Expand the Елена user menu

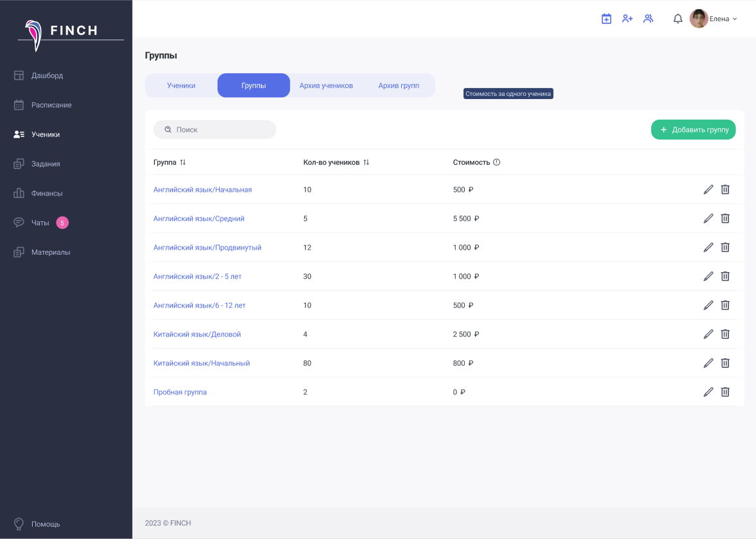coord(723,19)
